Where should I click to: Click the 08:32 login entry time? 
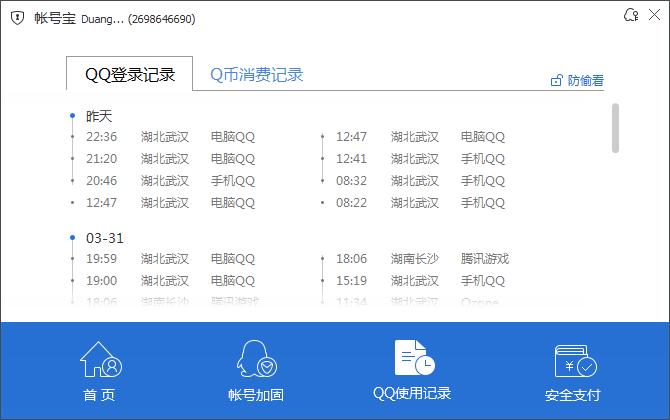pyautogui.click(x=351, y=181)
